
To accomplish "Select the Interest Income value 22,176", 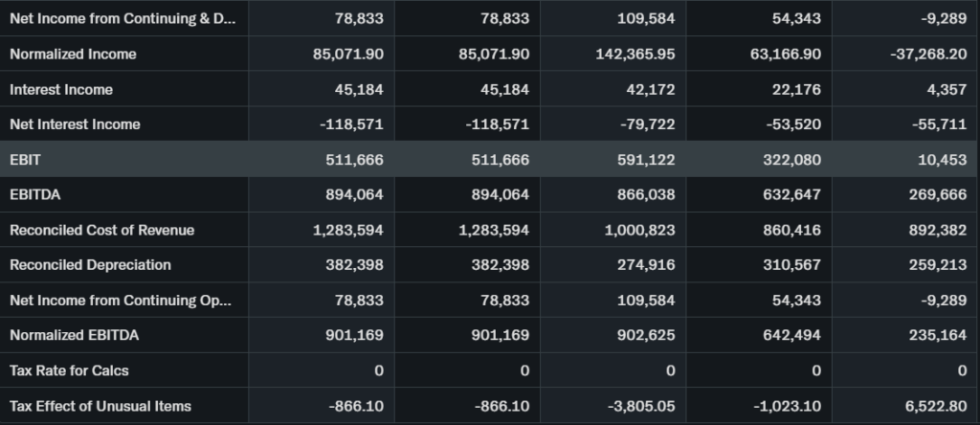I will tap(797, 90).
